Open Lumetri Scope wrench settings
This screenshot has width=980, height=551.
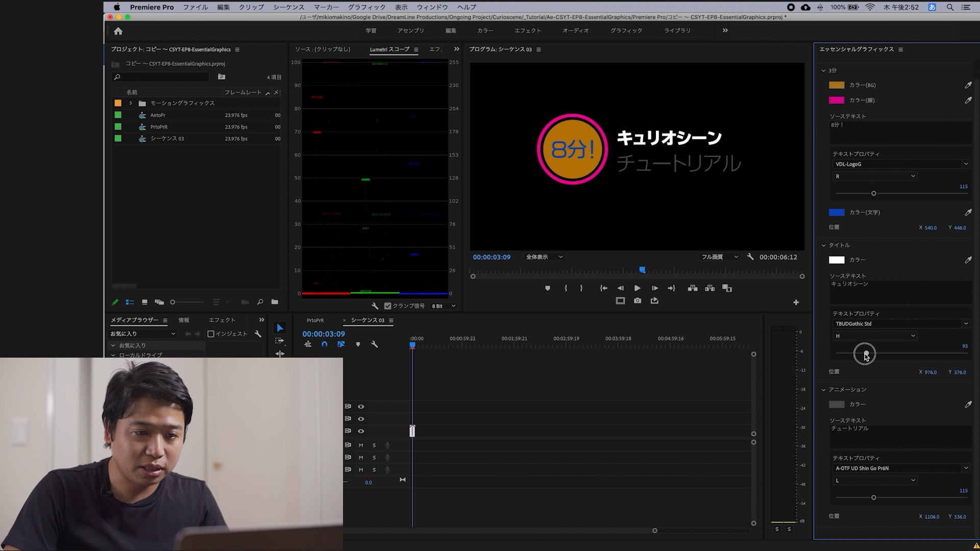(375, 306)
